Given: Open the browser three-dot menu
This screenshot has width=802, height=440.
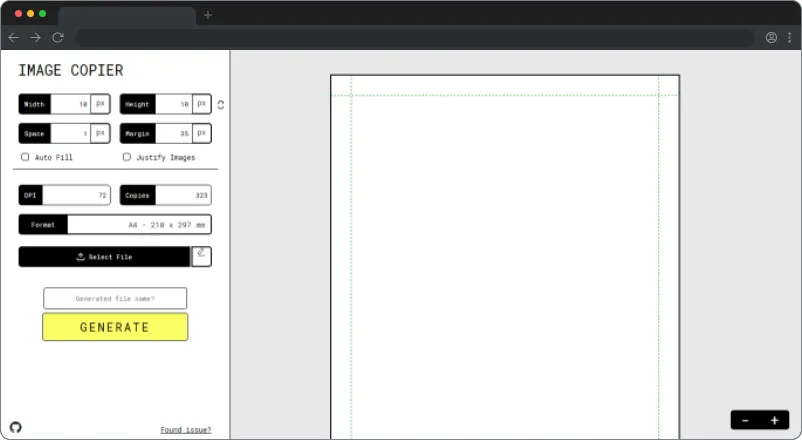Looking at the screenshot, I should click(790, 37).
